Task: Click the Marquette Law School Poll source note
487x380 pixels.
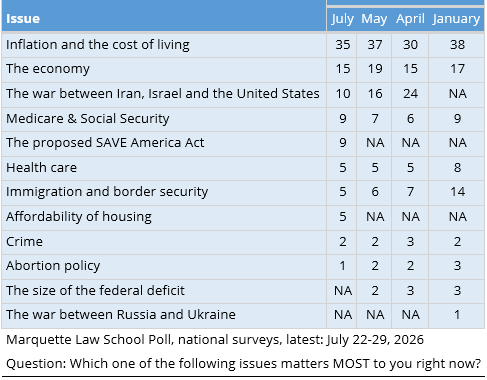Action: [215, 340]
